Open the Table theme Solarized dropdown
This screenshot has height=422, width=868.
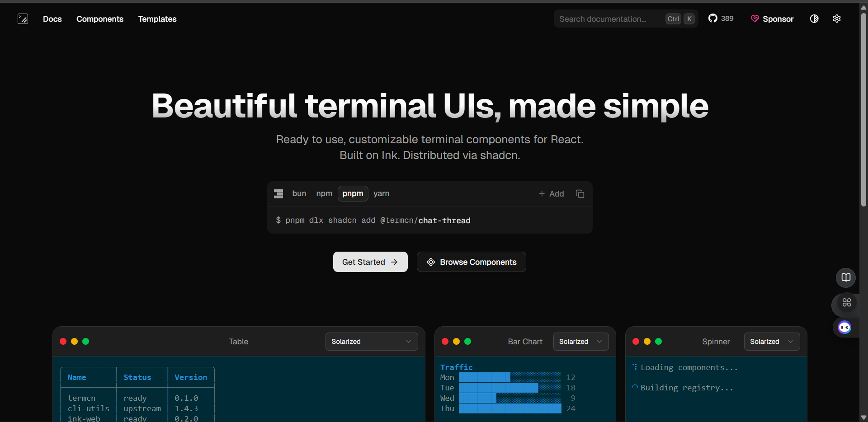tap(372, 342)
